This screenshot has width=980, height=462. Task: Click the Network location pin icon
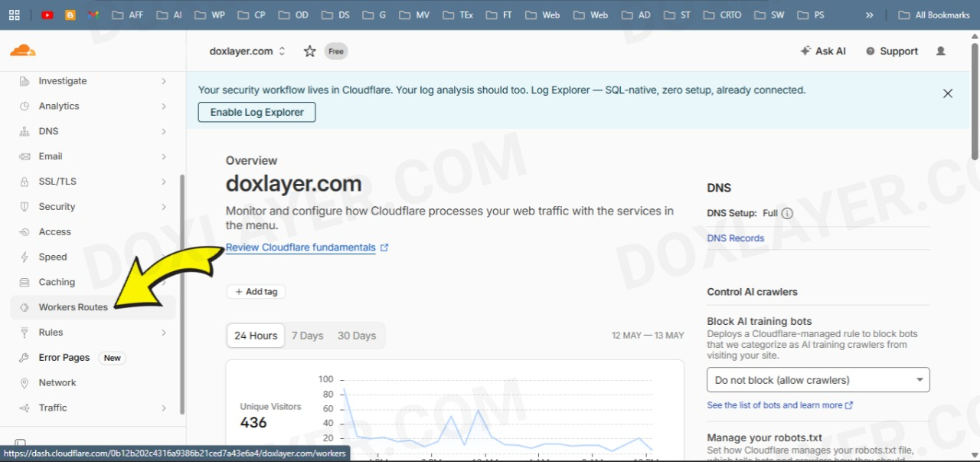[x=24, y=383]
